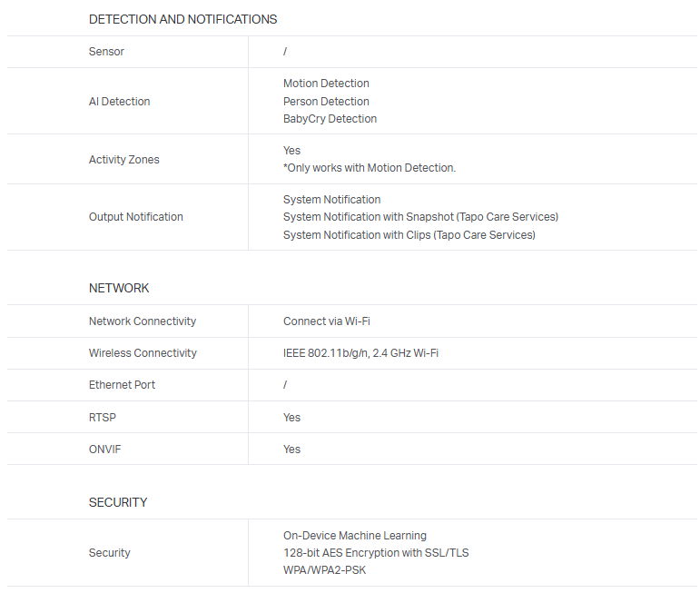Click the ONVIF row label
The image size is (700, 593).
[105, 450]
